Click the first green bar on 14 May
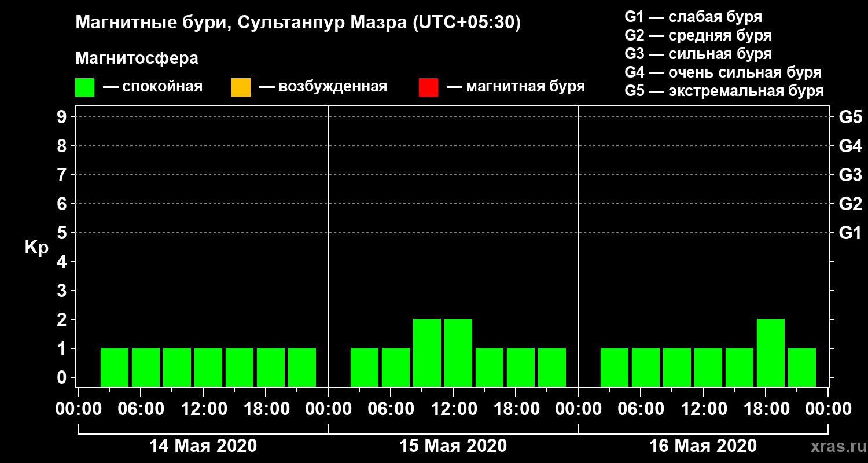Image resolution: width=868 pixels, height=463 pixels. pos(115,367)
